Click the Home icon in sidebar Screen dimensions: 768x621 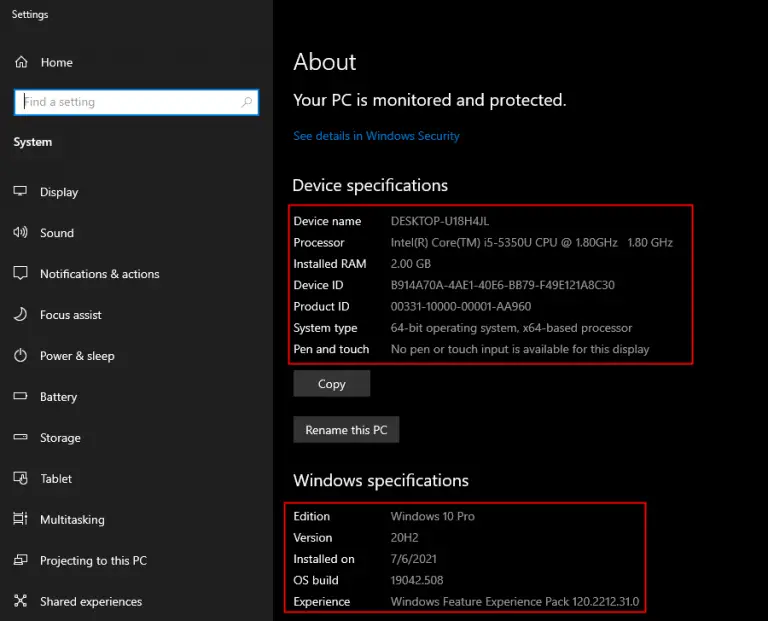click(x=21, y=62)
